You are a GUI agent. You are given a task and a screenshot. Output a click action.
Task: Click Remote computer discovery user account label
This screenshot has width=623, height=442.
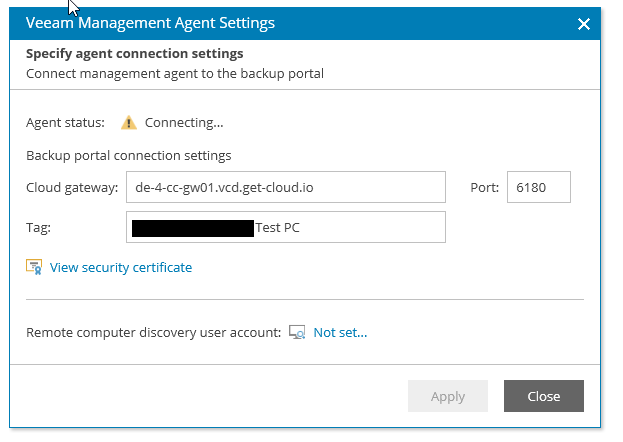pos(153,332)
